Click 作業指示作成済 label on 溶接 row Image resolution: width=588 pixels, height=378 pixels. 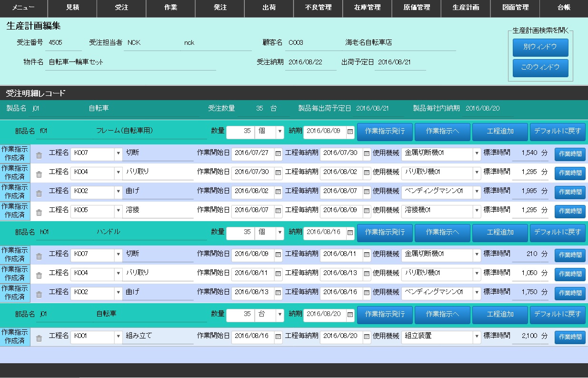tap(15, 211)
